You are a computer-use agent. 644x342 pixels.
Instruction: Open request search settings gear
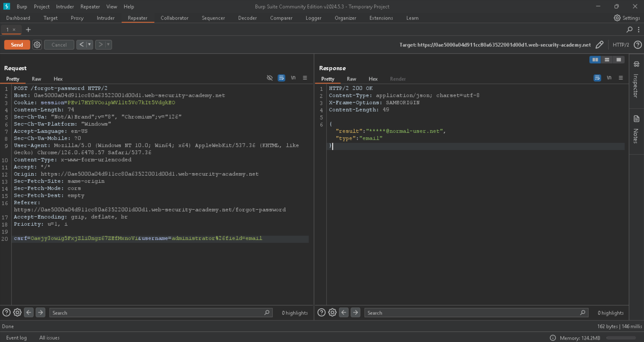tap(17, 313)
